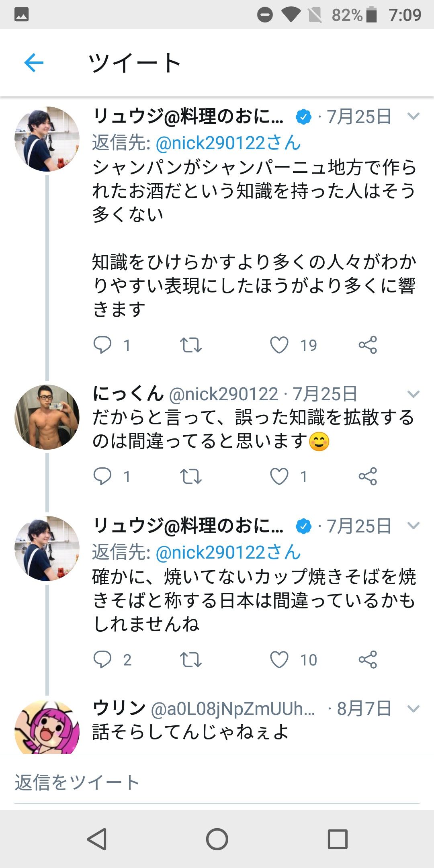Open the @nick290122 mention link in first tweet
Screen dimensions: 434x868
coord(228,143)
